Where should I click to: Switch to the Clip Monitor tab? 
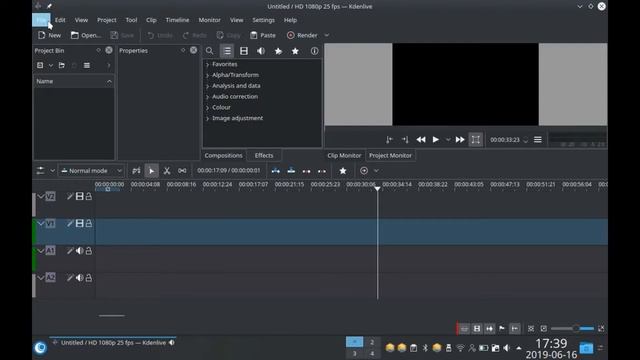pos(344,156)
